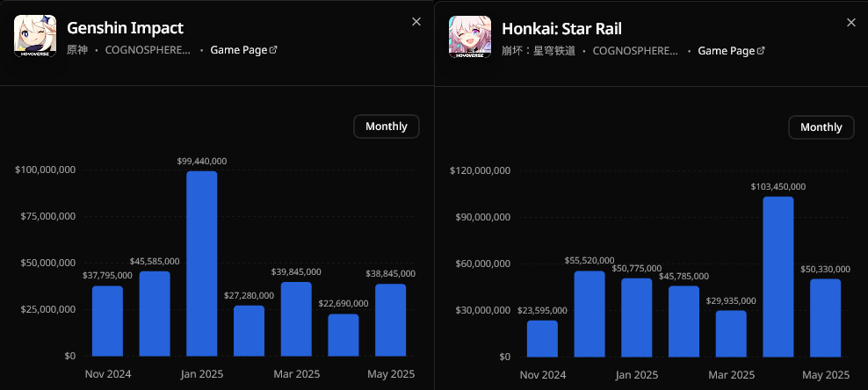Open Honkai: Star Rail Game Page link
Screen dimensions: 868x390
click(x=731, y=51)
